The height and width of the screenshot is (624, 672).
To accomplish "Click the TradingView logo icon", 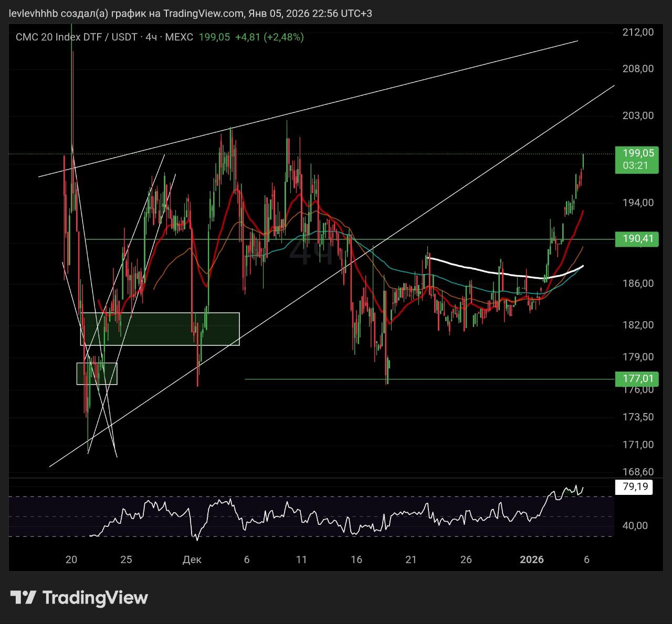I will [x=23, y=597].
